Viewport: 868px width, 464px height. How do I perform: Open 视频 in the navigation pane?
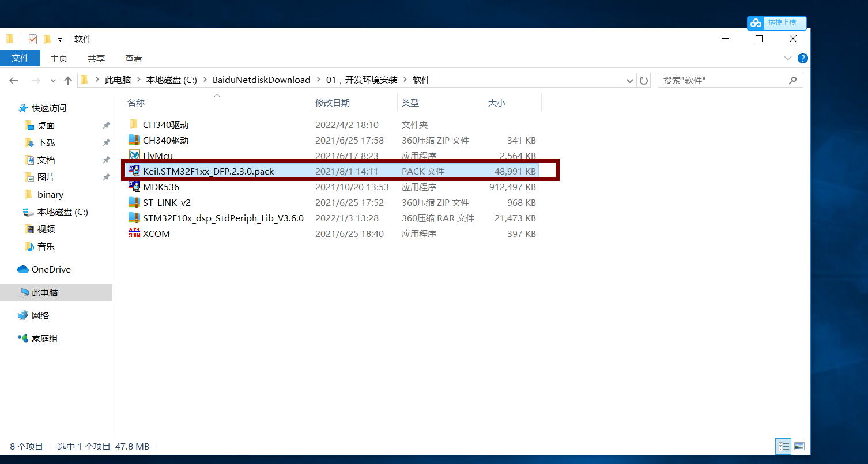[x=46, y=229]
